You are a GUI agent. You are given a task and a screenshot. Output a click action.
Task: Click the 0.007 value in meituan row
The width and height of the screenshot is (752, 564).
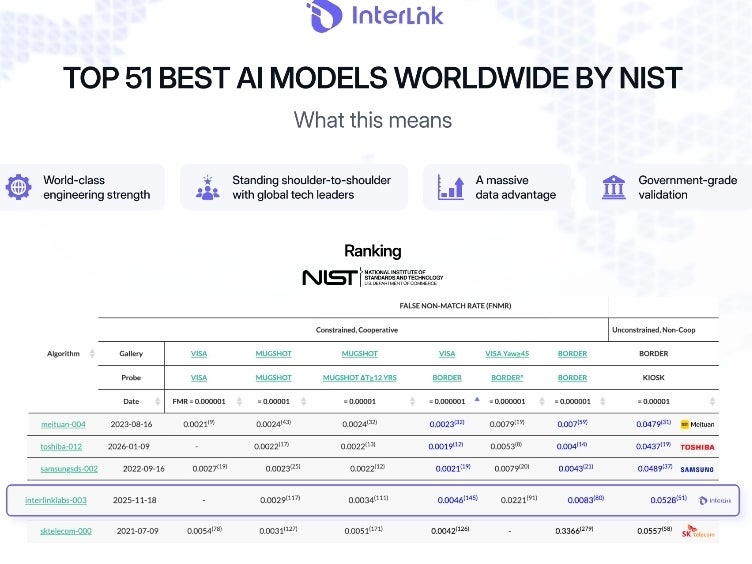point(572,424)
